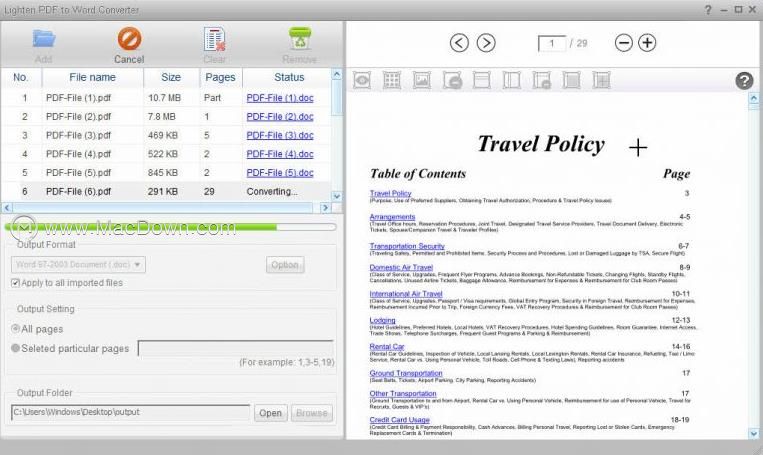
Task: Click the preview pane scroll up arrow
Action: 754,98
